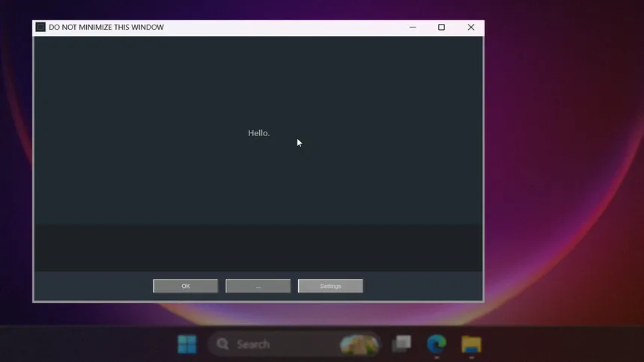Click the app icon in the title bar

tap(40, 28)
